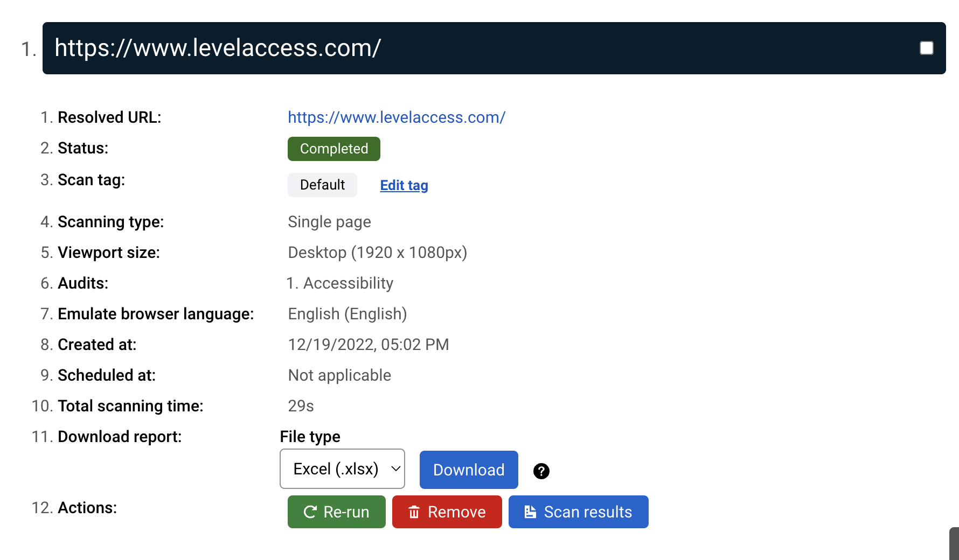
Task: Click the Single page scanning type value
Action: pyautogui.click(x=329, y=222)
